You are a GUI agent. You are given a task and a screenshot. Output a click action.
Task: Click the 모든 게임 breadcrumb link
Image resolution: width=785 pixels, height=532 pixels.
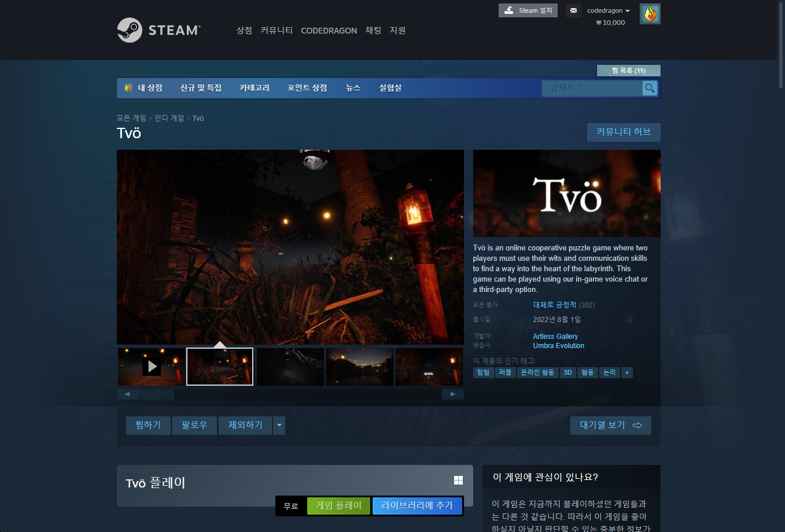131,118
